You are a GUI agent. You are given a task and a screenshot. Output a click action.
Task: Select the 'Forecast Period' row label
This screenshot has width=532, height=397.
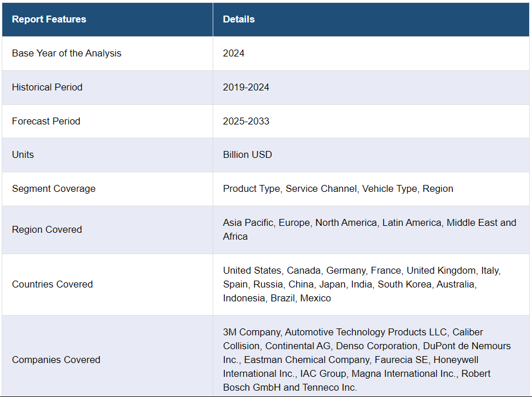[46, 121]
